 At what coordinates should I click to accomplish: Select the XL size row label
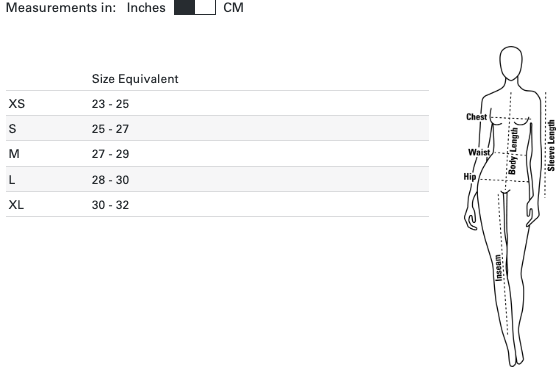pos(16,205)
